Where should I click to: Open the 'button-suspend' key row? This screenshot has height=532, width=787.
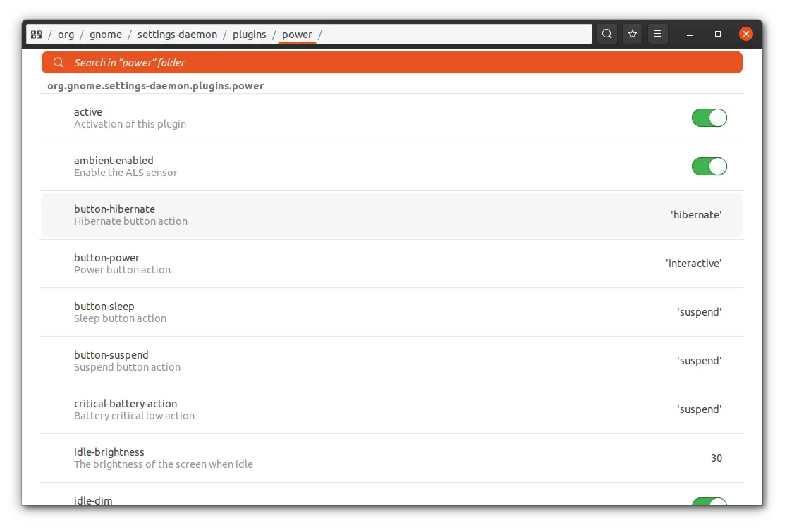point(391,361)
